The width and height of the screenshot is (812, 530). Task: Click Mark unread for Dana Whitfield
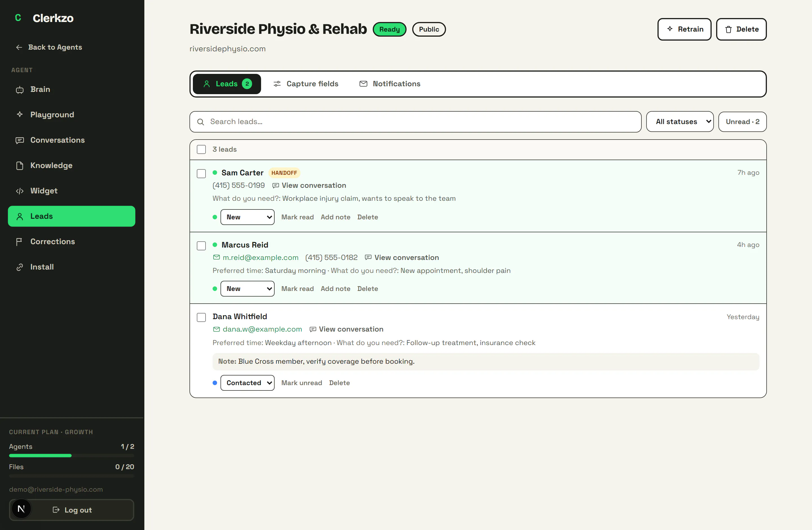(x=302, y=383)
